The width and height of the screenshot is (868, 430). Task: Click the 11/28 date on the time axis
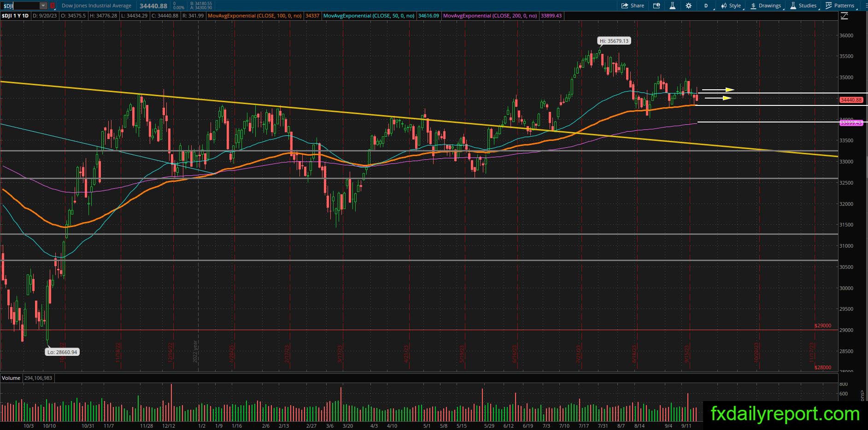147,426
